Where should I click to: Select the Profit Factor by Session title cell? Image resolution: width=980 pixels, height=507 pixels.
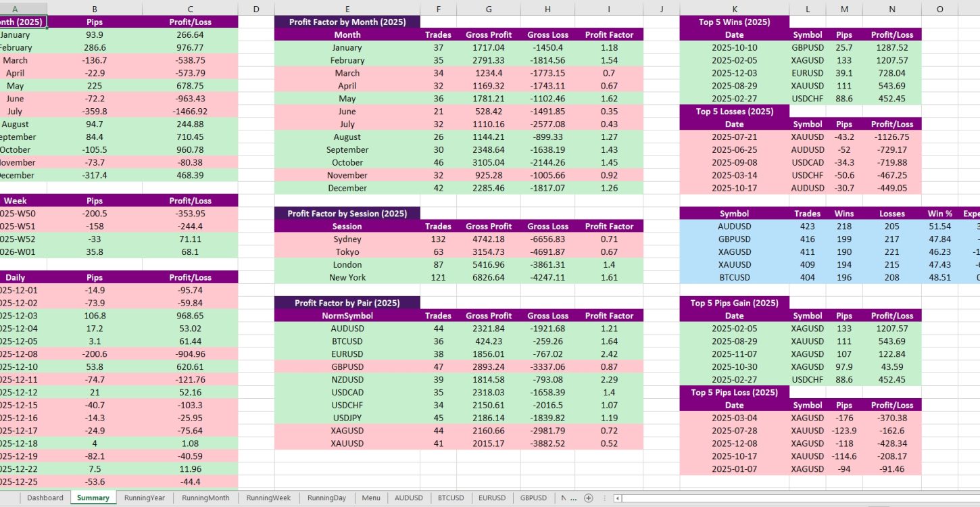click(x=347, y=214)
